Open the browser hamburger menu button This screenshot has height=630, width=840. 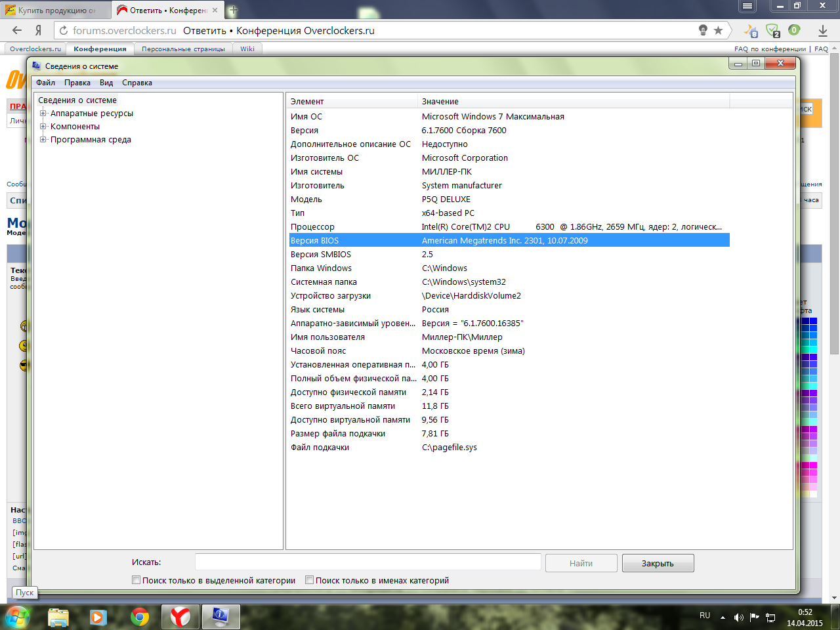[x=747, y=6]
